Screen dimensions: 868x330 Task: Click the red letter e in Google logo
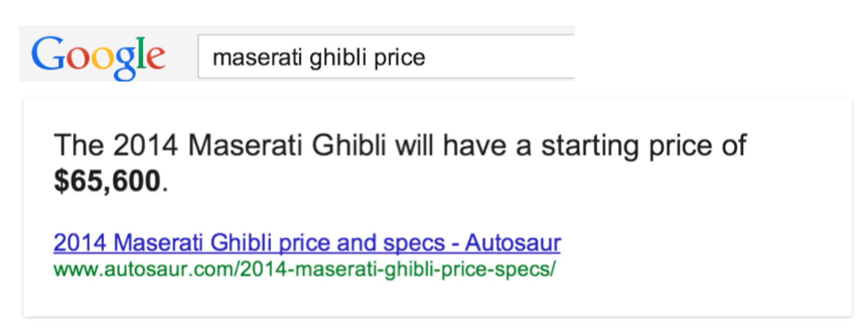point(156,57)
